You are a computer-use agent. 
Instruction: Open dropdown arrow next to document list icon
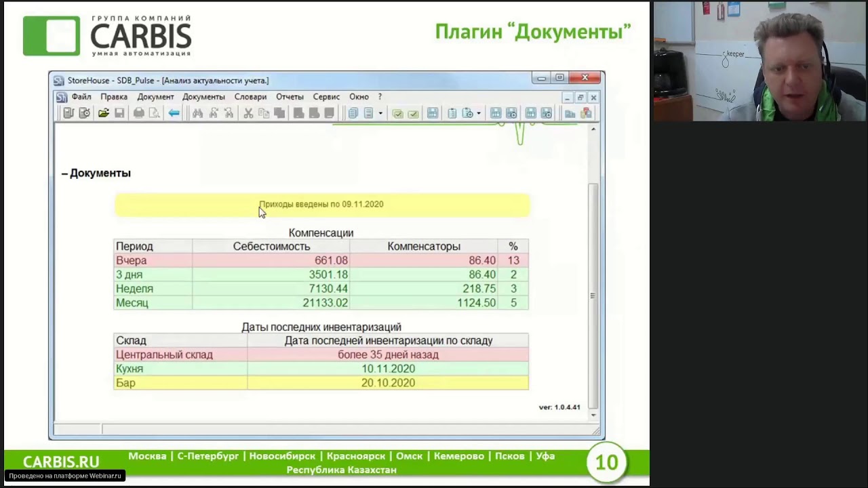(380, 113)
